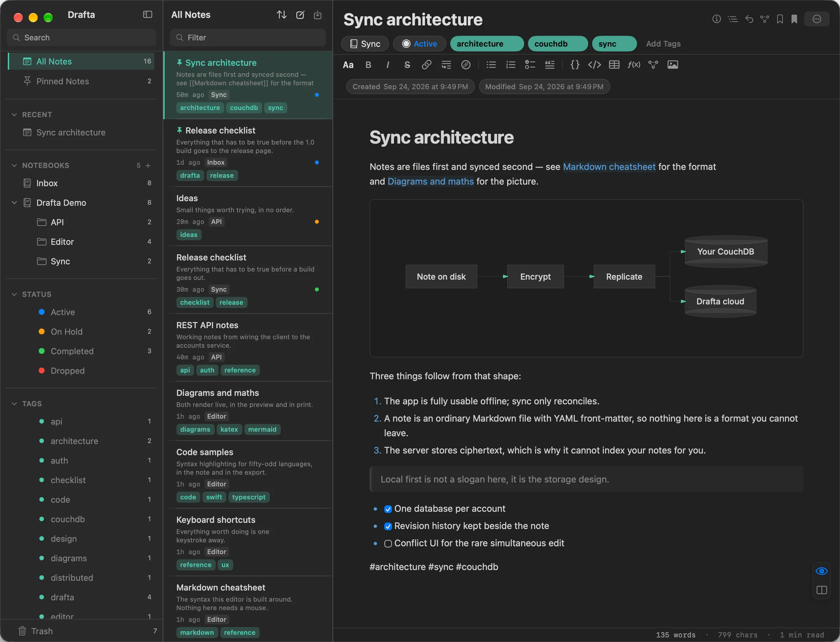Image resolution: width=840 pixels, height=642 pixels.
Task: Collapse the NOTEBOOKS section
Action: tap(14, 165)
